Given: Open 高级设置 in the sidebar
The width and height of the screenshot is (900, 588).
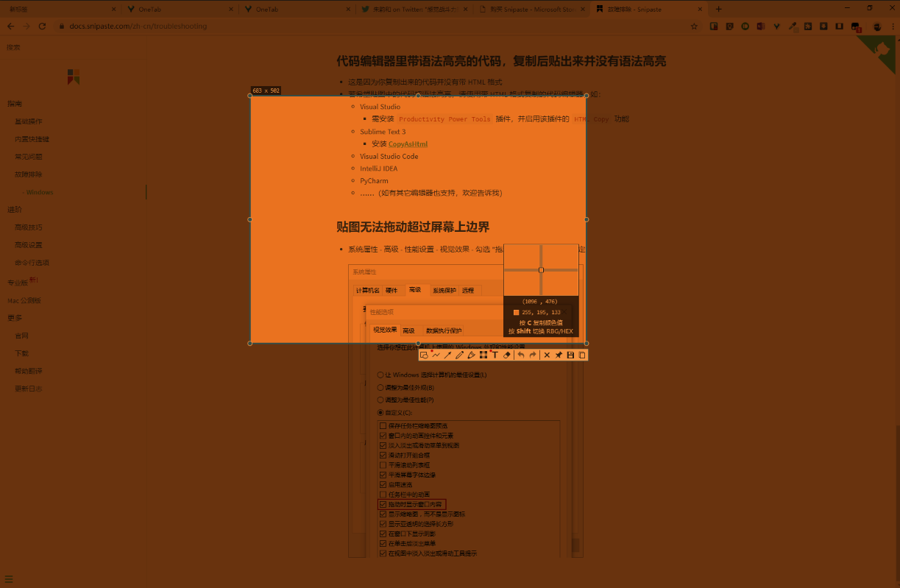Looking at the screenshot, I should [x=29, y=245].
